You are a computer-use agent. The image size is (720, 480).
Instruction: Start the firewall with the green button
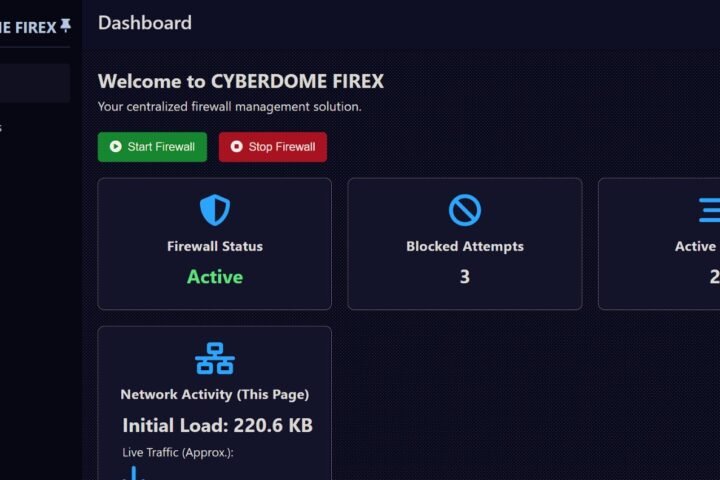coord(152,147)
